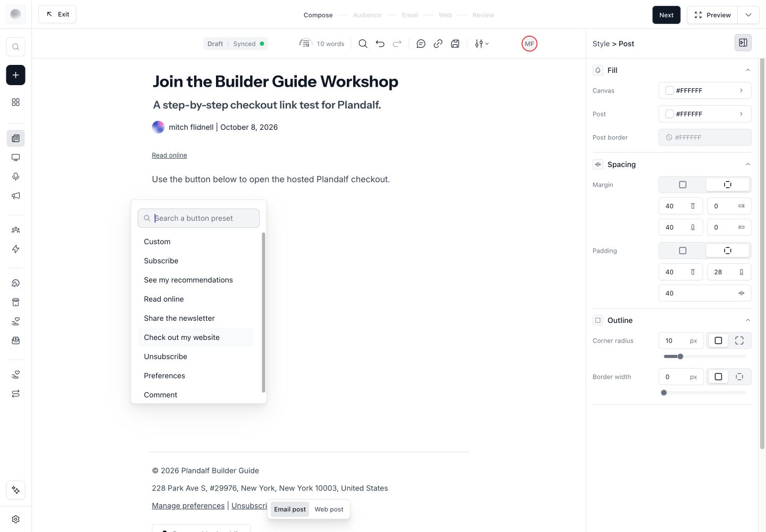Focus the Search a button preset field
Image resolution: width=766 pixels, height=532 pixels.
[198, 218]
